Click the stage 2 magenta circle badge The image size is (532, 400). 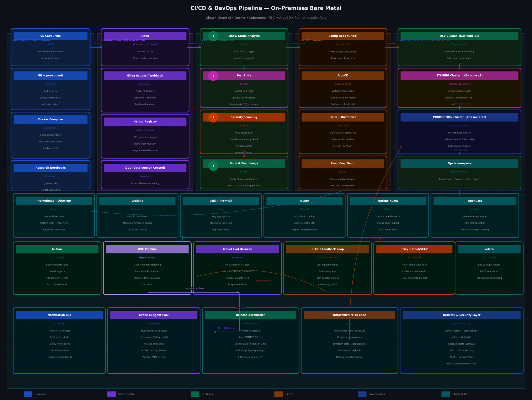[x=213, y=76]
